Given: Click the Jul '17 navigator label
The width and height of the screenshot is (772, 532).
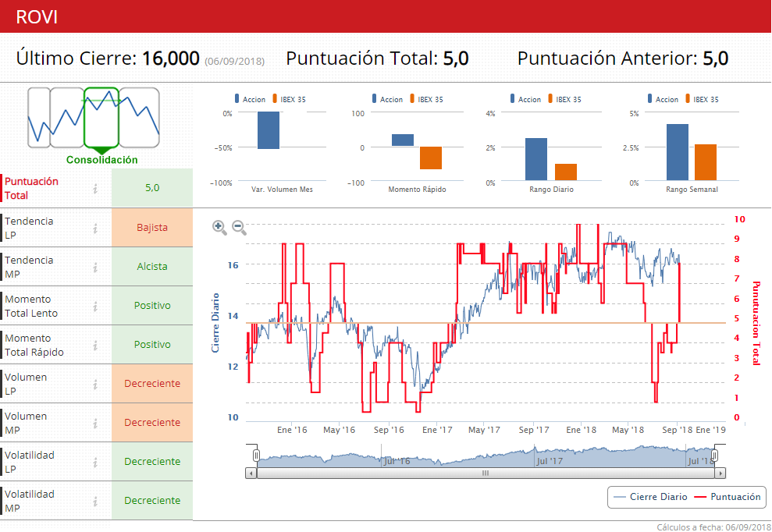Looking at the screenshot, I should click(x=550, y=461).
